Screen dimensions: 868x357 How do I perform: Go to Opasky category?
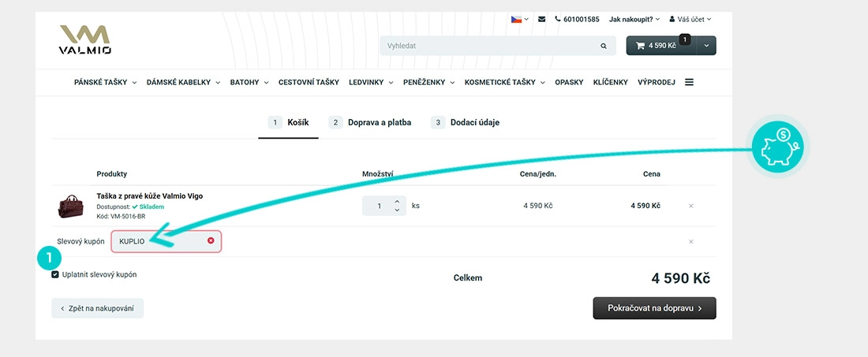(x=569, y=82)
